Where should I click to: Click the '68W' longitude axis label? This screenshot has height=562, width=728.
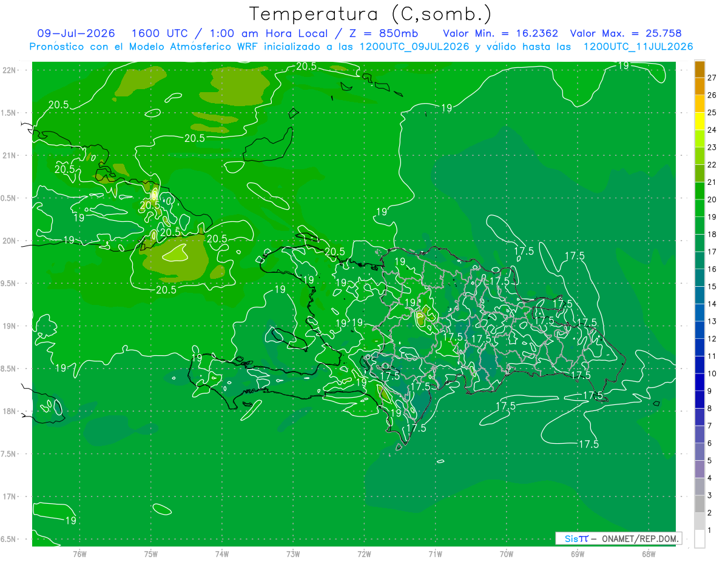[x=648, y=554]
